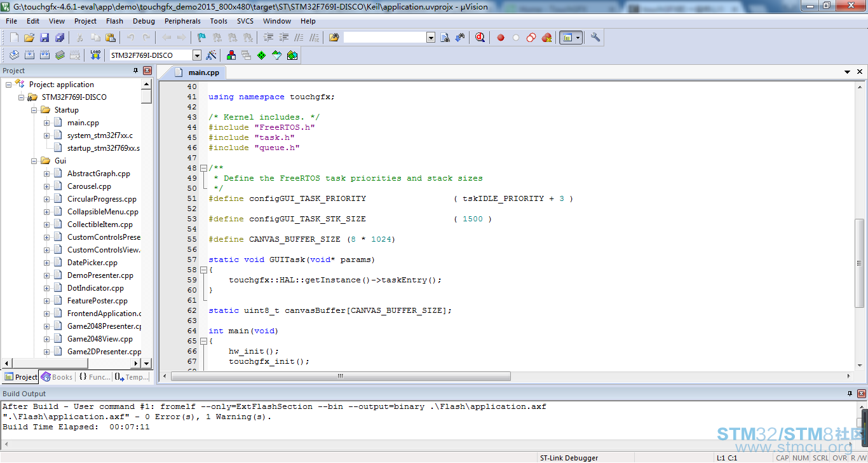Click the editor horizontal scrollbar thumb
This screenshot has height=463, width=868.
[x=341, y=377]
